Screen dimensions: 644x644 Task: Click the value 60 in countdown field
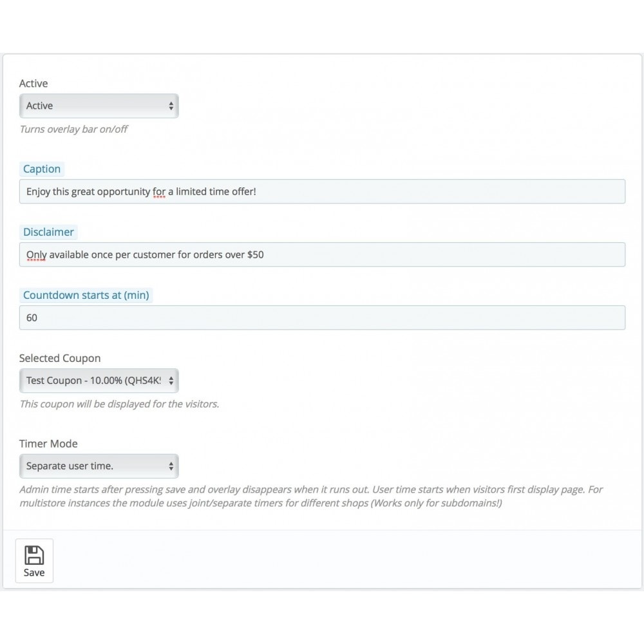tap(32, 318)
